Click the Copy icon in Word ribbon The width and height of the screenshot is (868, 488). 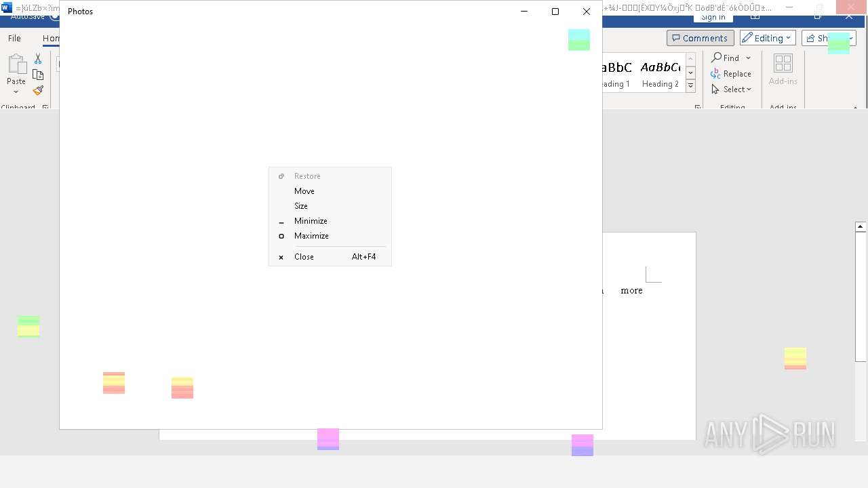click(x=38, y=75)
